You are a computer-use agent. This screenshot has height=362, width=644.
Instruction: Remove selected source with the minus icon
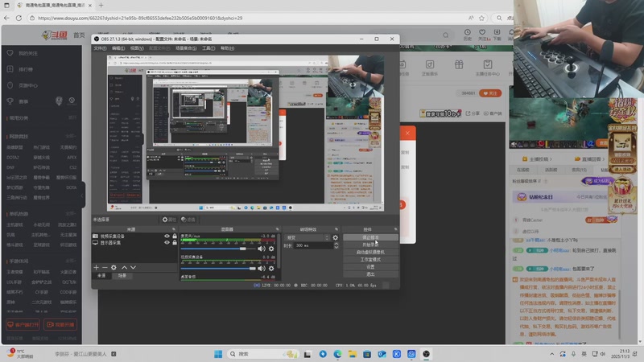tap(105, 268)
